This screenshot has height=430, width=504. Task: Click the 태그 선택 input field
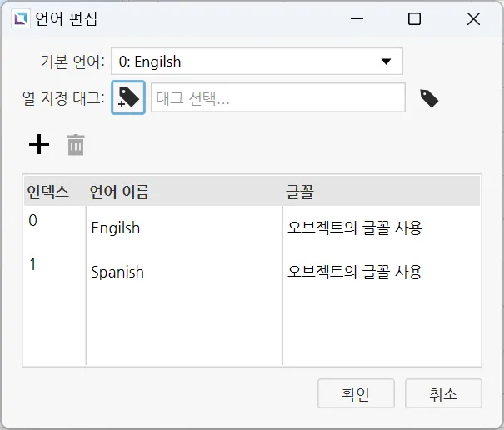(x=277, y=98)
